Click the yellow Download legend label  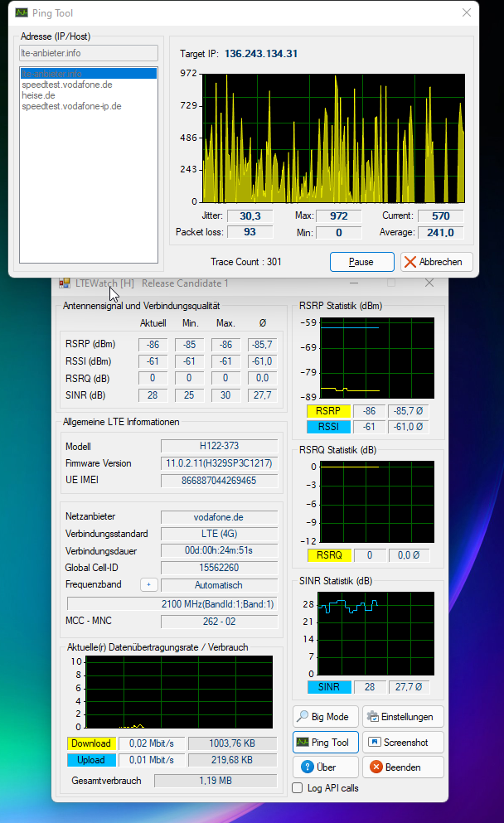point(91,743)
